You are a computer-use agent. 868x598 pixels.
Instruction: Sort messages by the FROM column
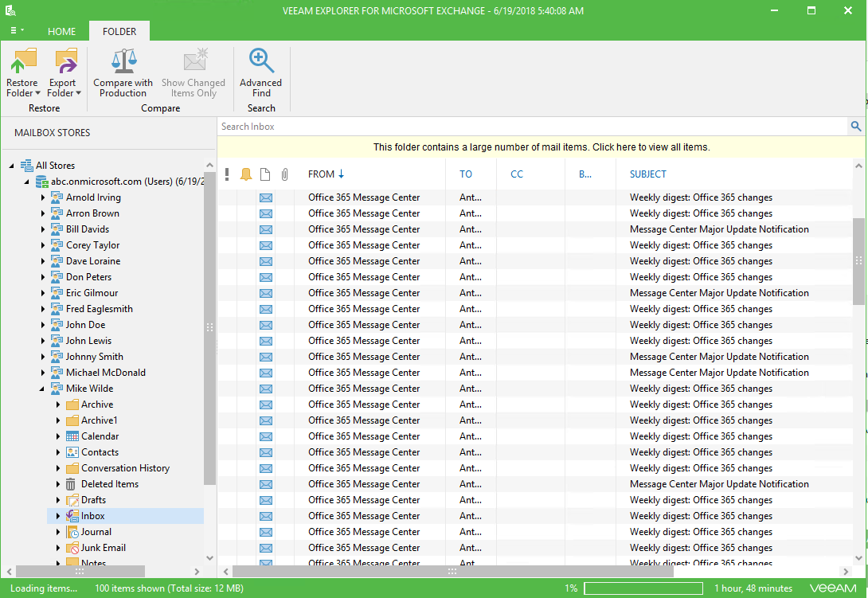pyautogui.click(x=326, y=174)
